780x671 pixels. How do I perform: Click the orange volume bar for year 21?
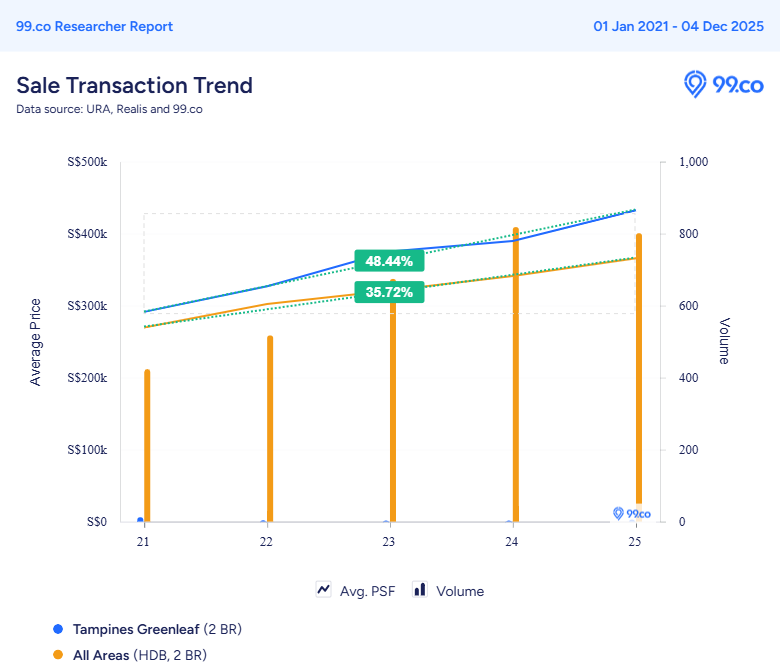pos(147,445)
